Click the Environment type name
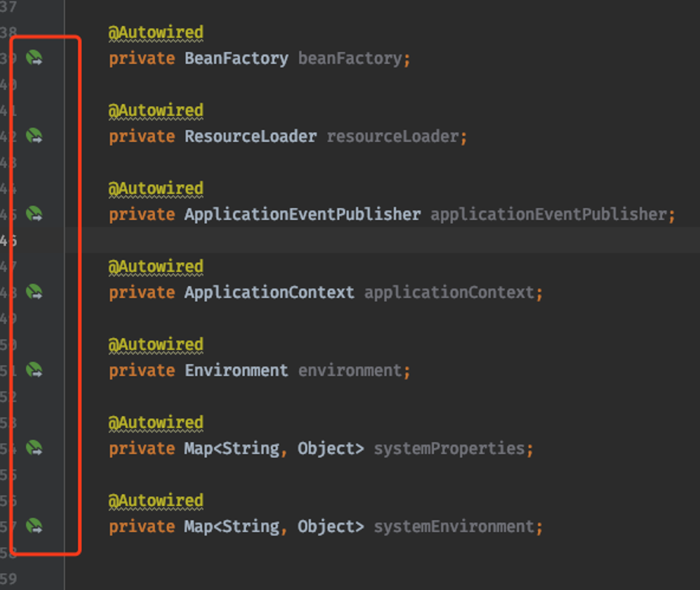This screenshot has width=700, height=590. click(x=236, y=371)
